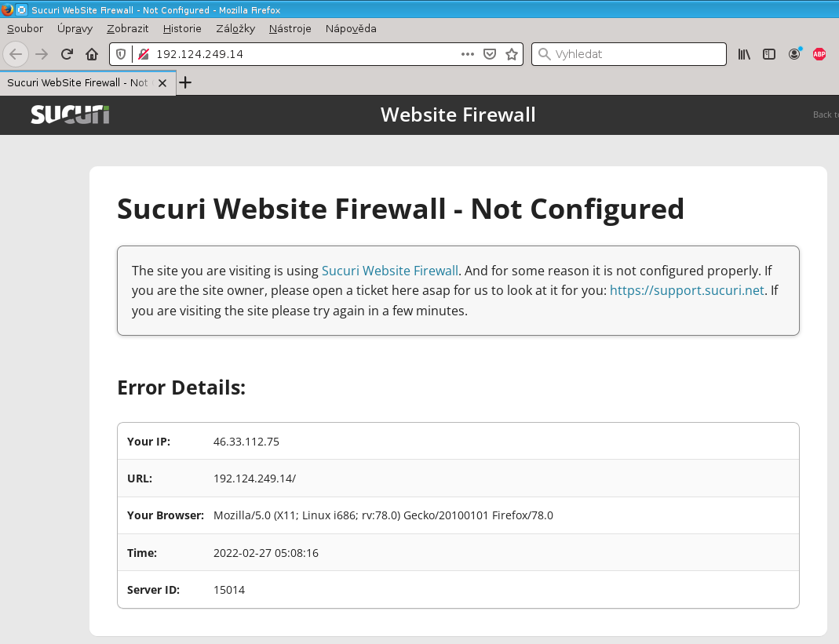Open tracking protection shield icon
The height and width of the screenshot is (644, 839).
click(121, 54)
